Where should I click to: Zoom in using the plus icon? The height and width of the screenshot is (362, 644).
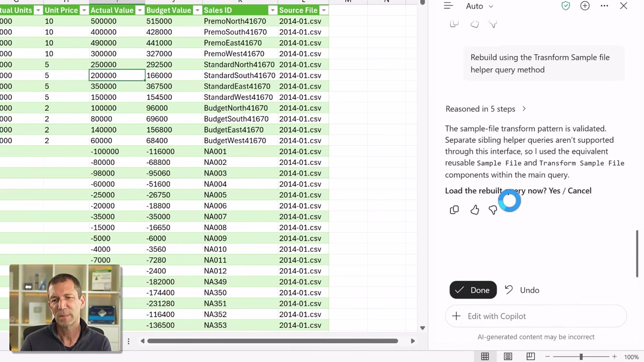[614, 356]
